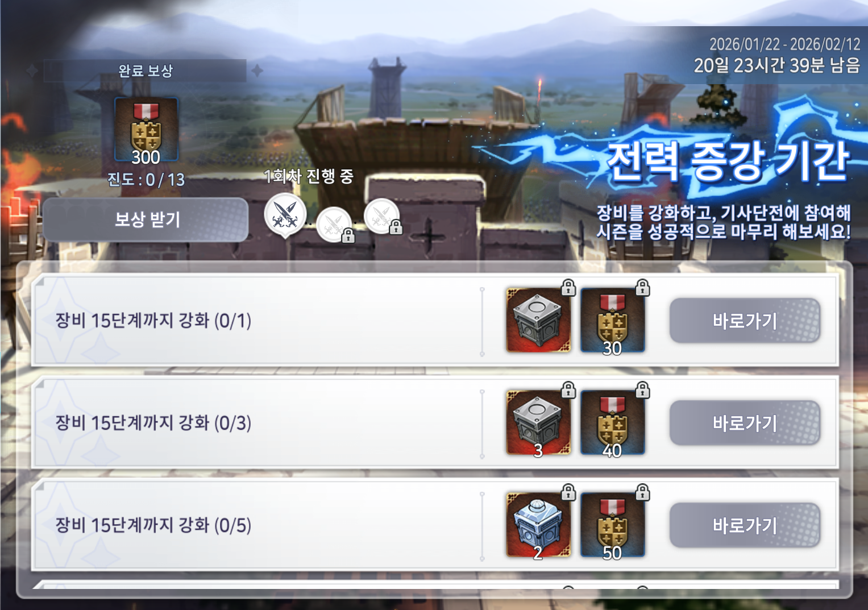Select the 장비 15단계까지 강화 (0/5) mission row
868x610 pixels.
pos(435,525)
